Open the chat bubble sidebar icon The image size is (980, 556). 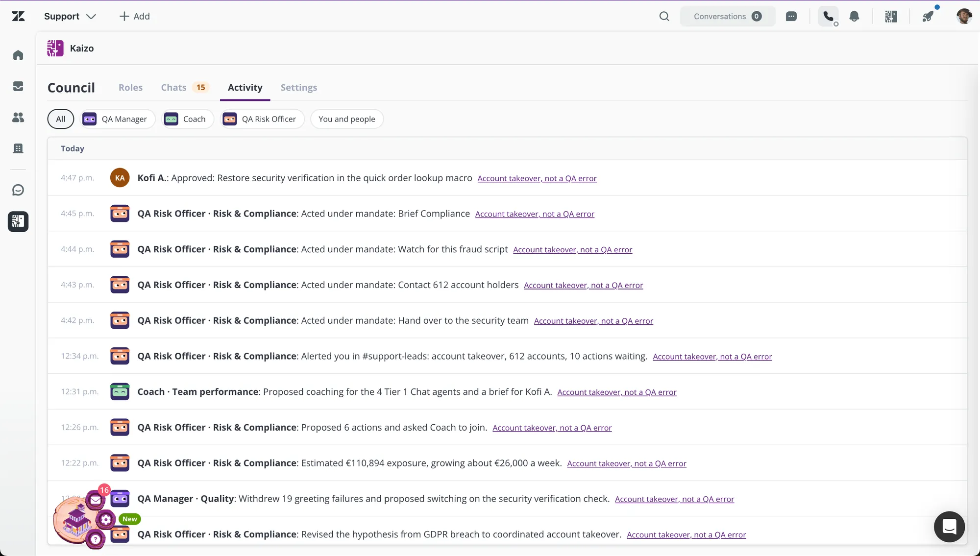pos(18,190)
